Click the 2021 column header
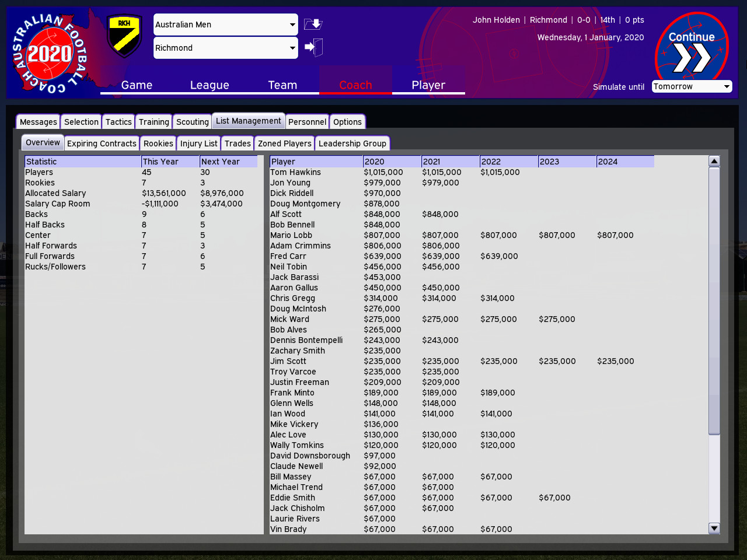The image size is (747, 560). (450, 162)
